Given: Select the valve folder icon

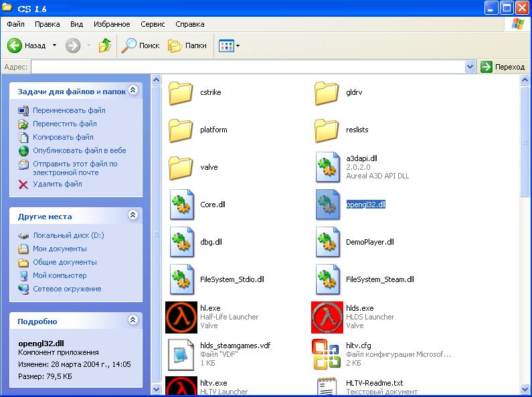Looking at the screenshot, I should tap(181, 167).
